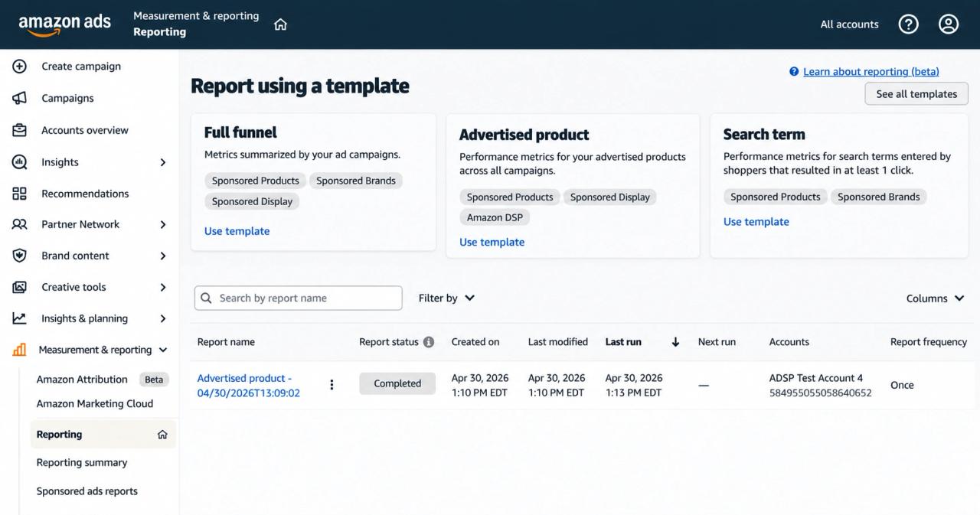Click the Insights magnifier chart icon
The height and width of the screenshot is (515, 980).
pos(20,162)
